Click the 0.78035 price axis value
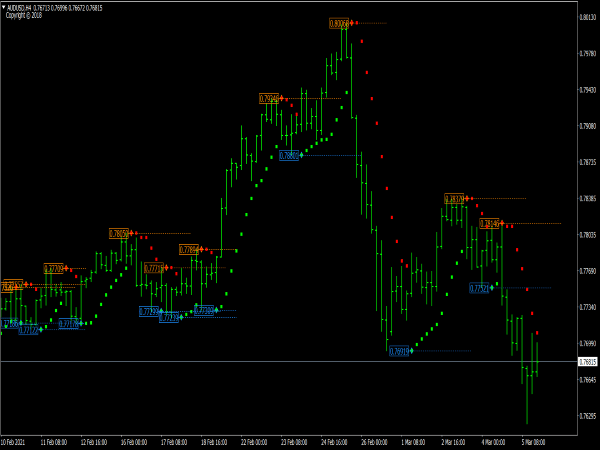The width and height of the screenshot is (600, 450). tap(588, 235)
